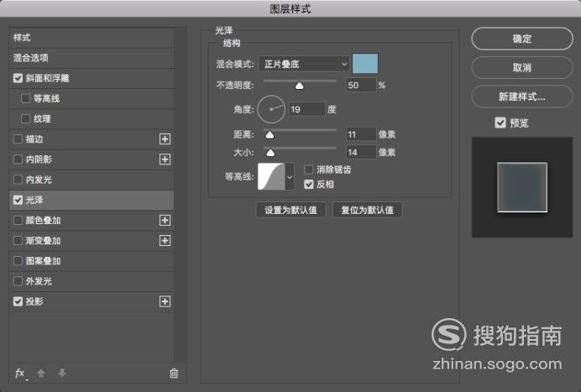581x392 pixels.
Task: Click the 复位为默认值 button
Action: tap(367, 210)
